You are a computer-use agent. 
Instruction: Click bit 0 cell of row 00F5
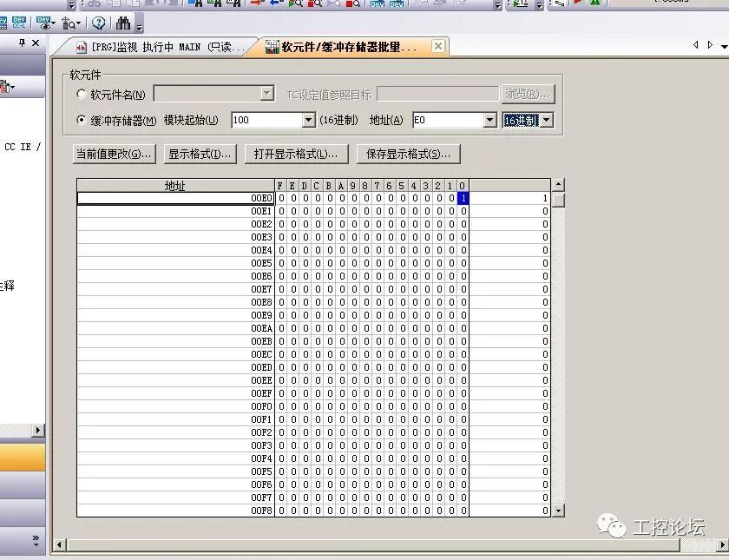click(x=463, y=471)
